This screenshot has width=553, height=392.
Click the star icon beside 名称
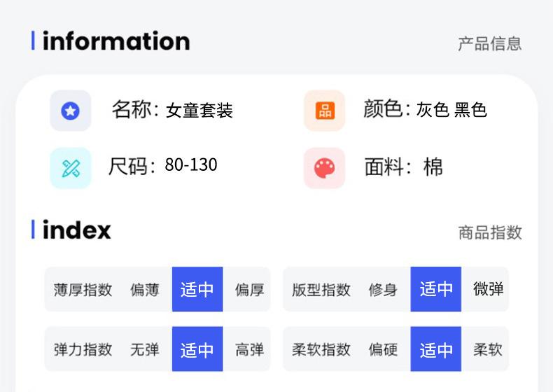[71, 111]
